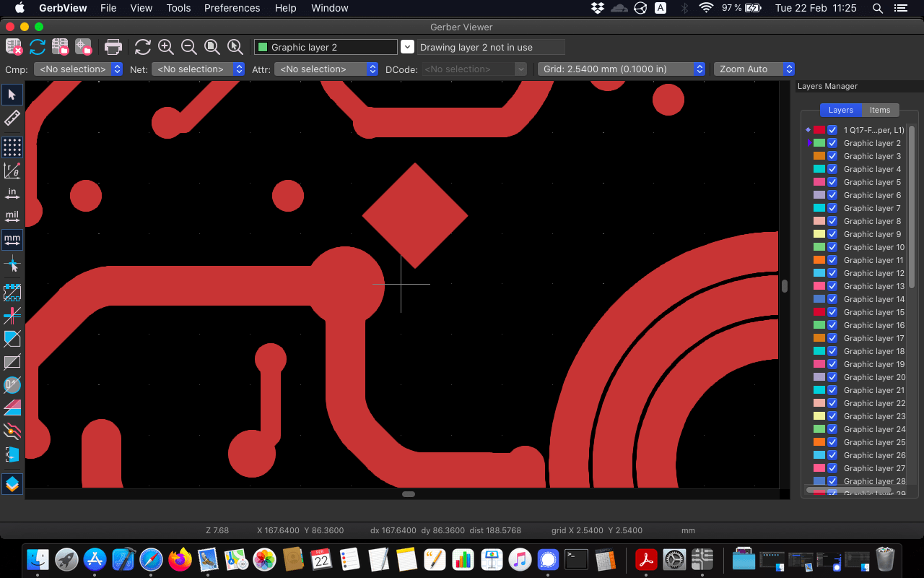The width and height of the screenshot is (924, 578).
Task: Open the Window menu
Action: point(330,8)
